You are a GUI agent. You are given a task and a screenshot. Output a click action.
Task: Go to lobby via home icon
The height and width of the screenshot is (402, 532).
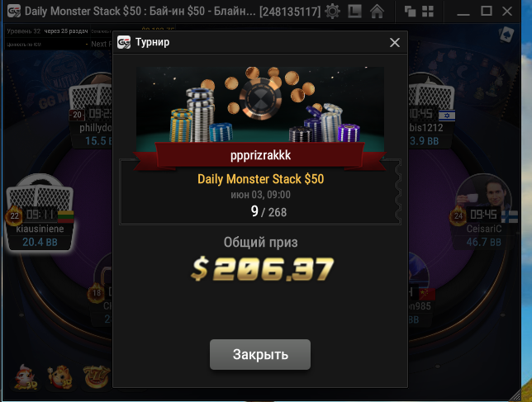[377, 12]
